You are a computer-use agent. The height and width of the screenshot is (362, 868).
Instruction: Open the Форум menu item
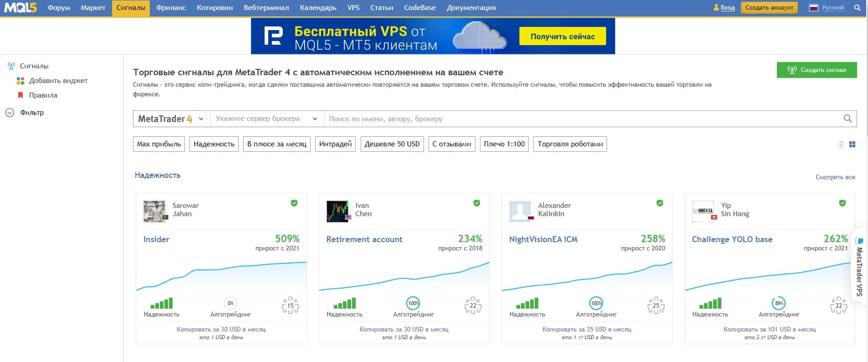(59, 8)
